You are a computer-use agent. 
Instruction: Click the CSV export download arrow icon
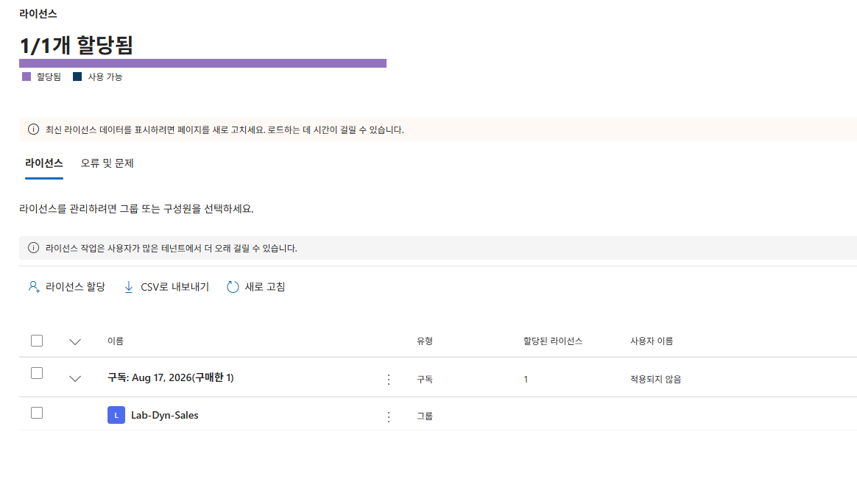128,287
